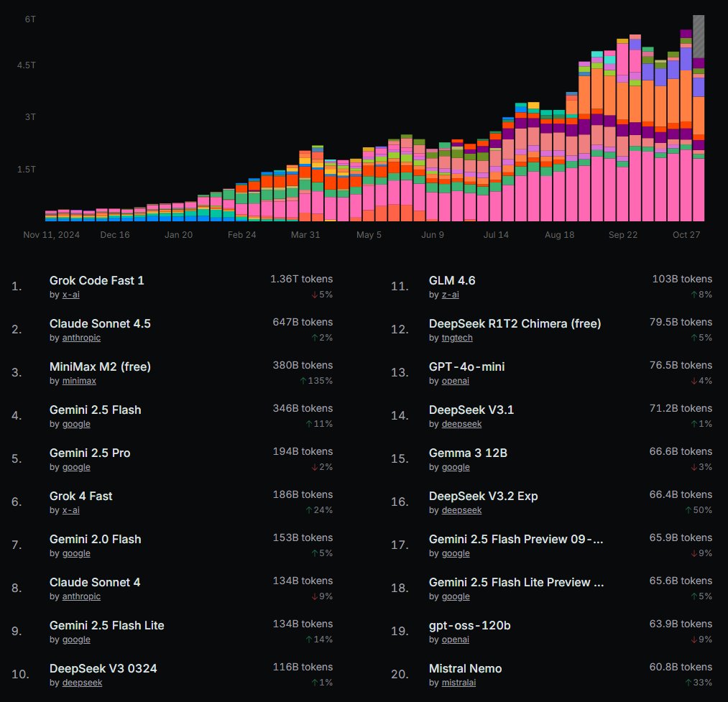
Task: Click the x-ai link under Grok 4 Fast
Action: (70, 510)
